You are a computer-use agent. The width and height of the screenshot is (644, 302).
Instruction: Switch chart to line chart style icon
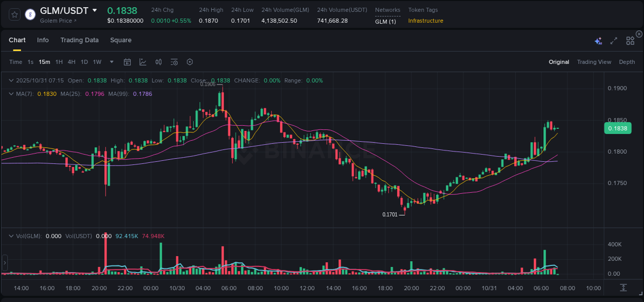(x=143, y=62)
